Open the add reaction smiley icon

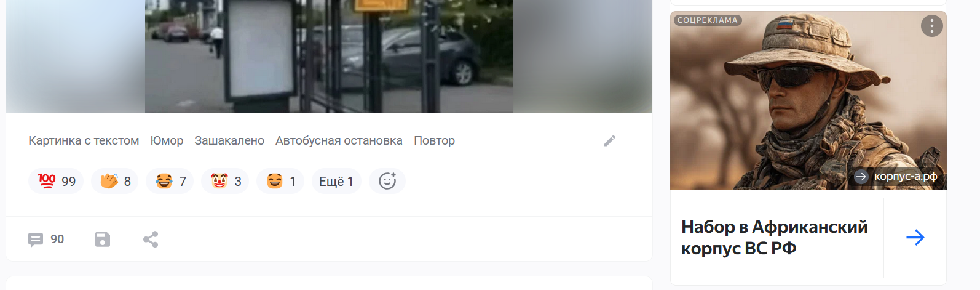click(387, 181)
